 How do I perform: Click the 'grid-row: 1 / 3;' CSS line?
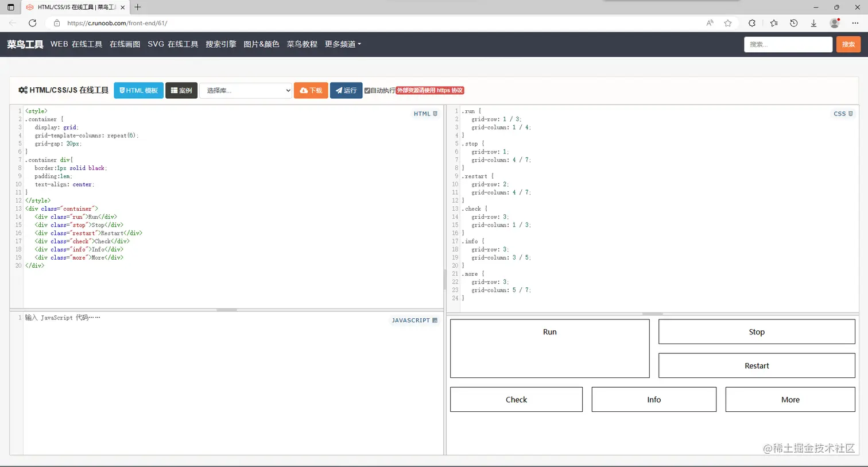coord(497,119)
